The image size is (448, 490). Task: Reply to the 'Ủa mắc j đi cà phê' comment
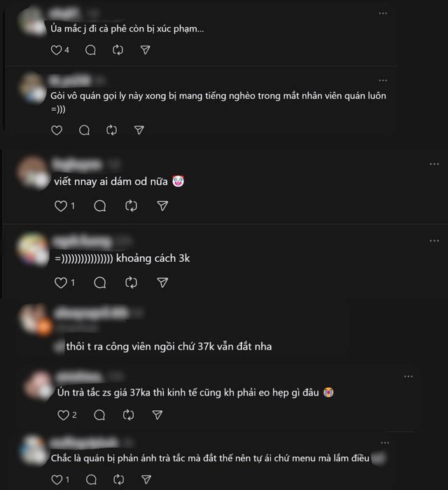click(x=90, y=50)
